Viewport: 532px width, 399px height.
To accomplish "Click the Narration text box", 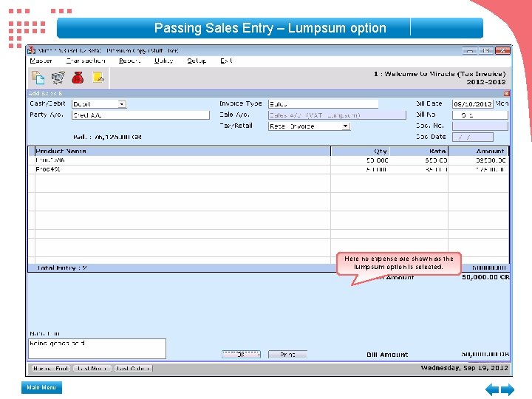I will [x=97, y=349].
